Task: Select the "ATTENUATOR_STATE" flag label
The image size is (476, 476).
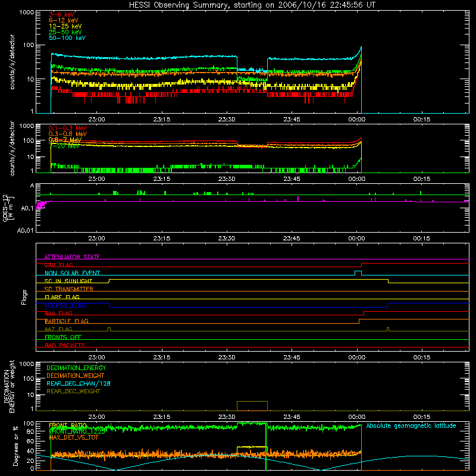Action: pyautogui.click(x=72, y=257)
